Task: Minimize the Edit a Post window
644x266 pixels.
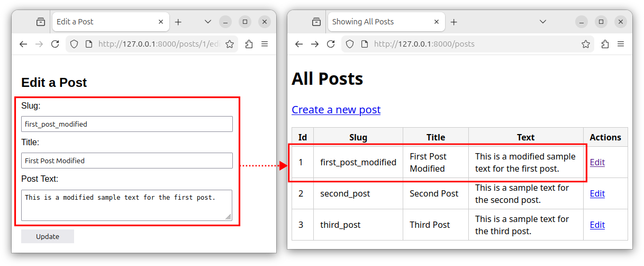Action: 225,22
